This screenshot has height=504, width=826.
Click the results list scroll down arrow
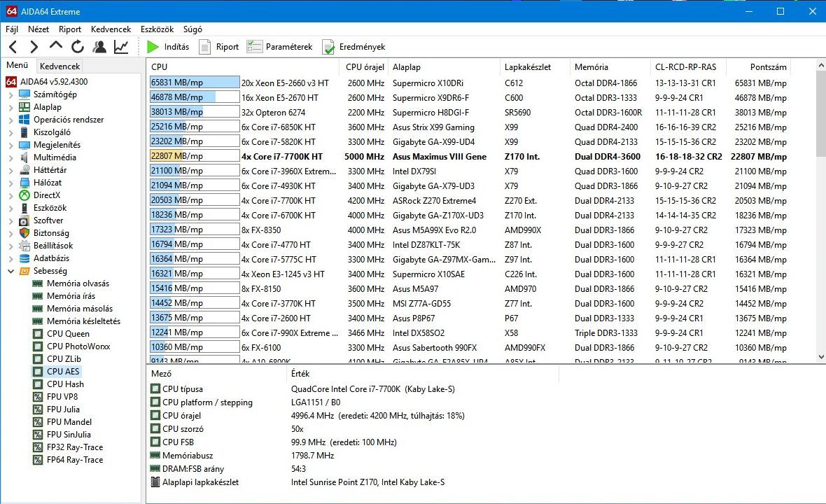pos(820,357)
